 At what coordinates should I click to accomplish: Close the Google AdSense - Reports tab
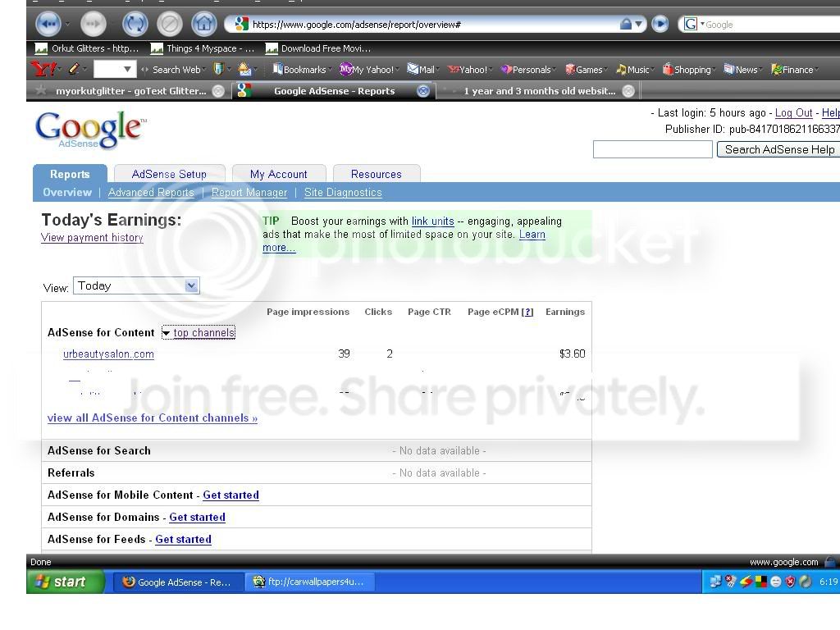tap(423, 91)
